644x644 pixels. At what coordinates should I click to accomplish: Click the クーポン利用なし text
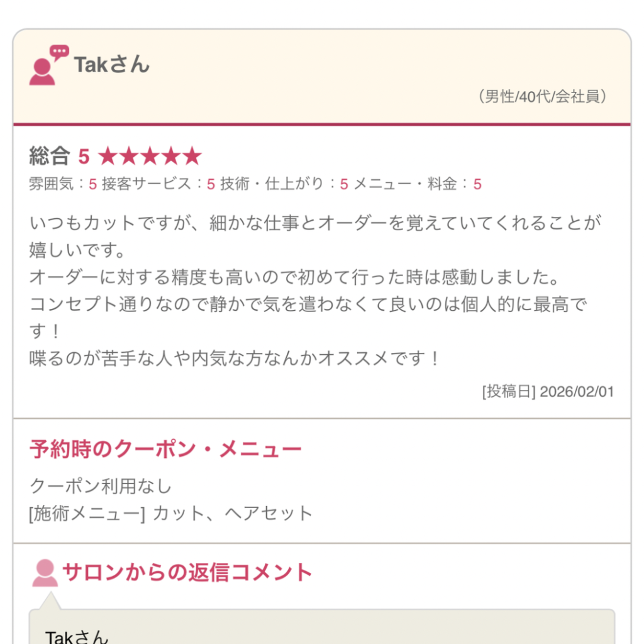pyautogui.click(x=101, y=486)
